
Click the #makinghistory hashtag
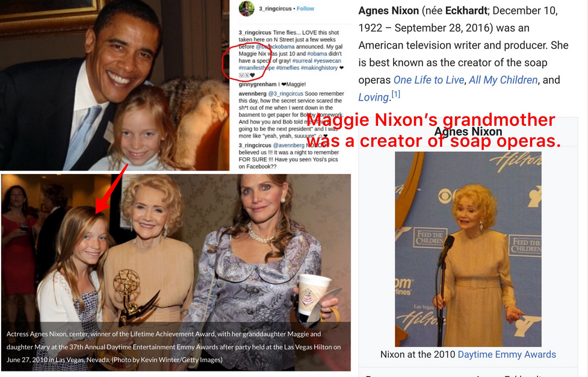pyautogui.click(x=319, y=68)
